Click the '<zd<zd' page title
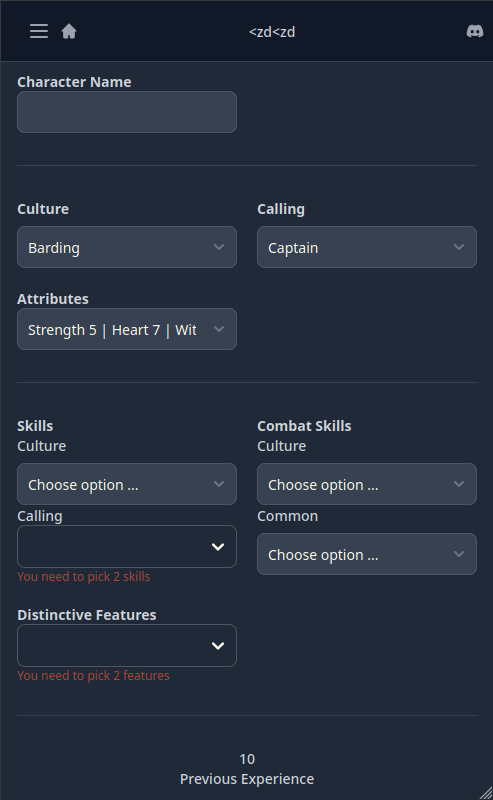The image size is (493, 800). click(x=272, y=32)
